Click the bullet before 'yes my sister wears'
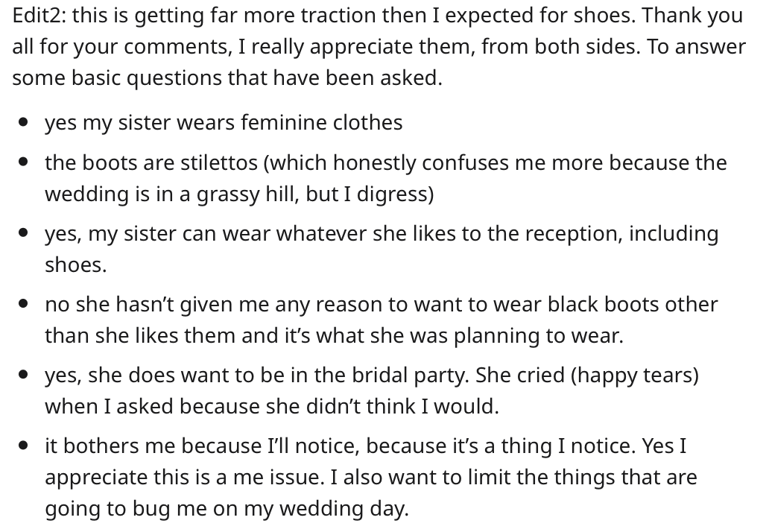769x532 pixels. click(23, 123)
